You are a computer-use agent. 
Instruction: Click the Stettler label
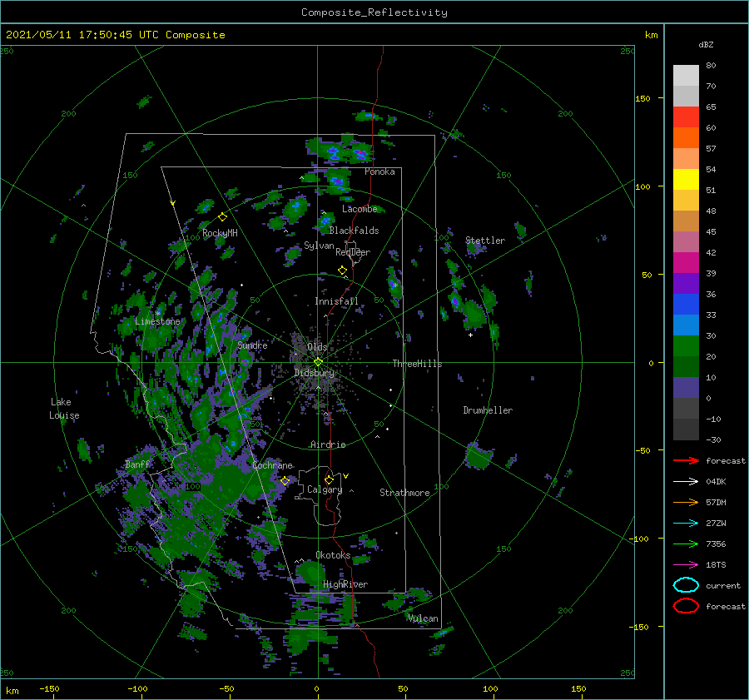tap(485, 241)
